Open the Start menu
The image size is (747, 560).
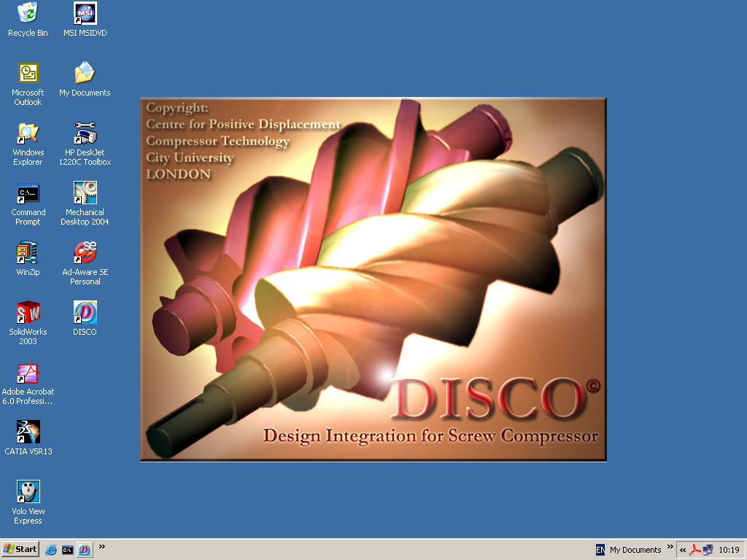pos(20,549)
